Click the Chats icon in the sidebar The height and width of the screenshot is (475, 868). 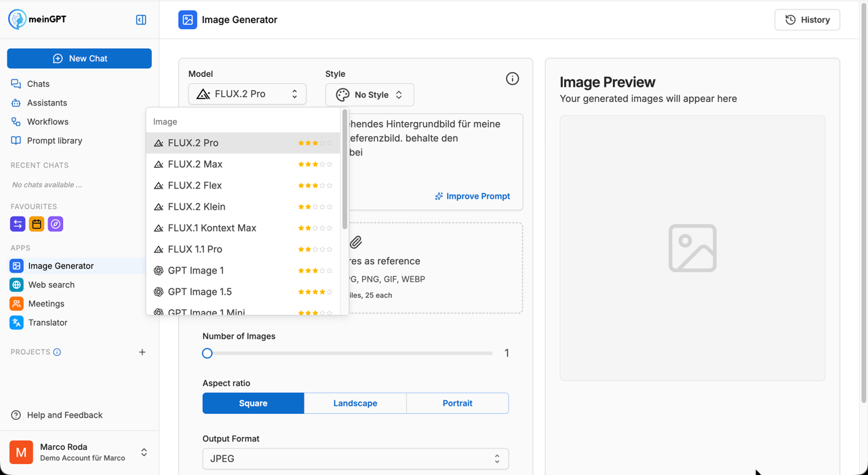pyautogui.click(x=16, y=84)
